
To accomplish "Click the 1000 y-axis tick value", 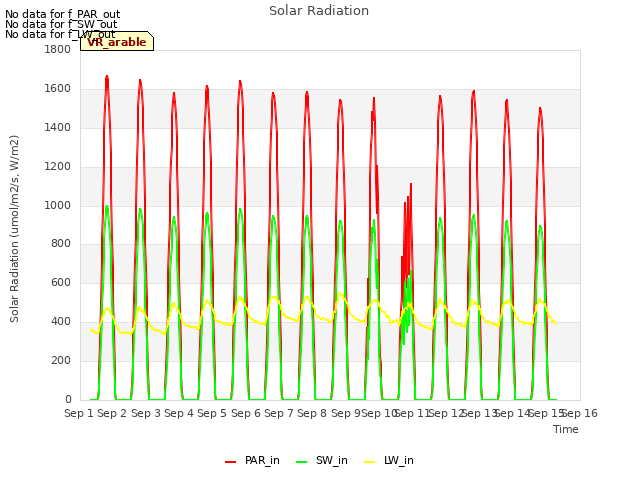I will point(58,205).
